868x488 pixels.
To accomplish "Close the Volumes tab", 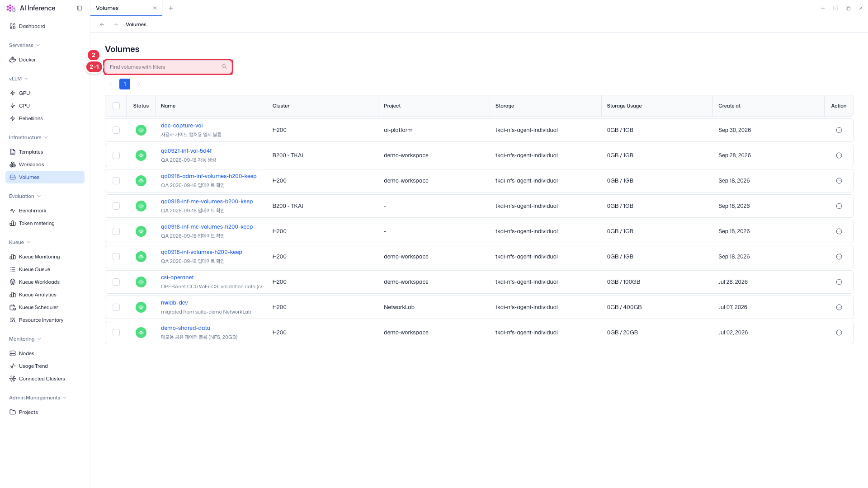I will click(155, 8).
